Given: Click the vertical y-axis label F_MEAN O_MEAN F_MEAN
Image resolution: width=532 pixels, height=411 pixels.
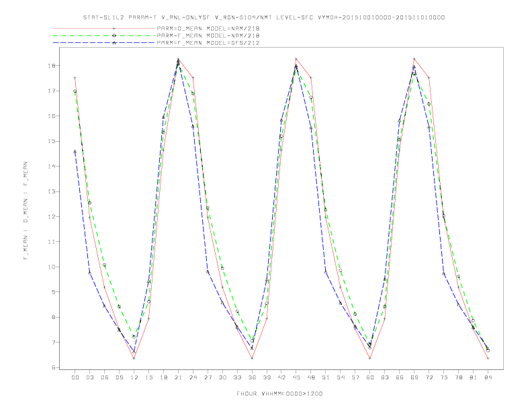Looking at the screenshot, I should (26, 211).
